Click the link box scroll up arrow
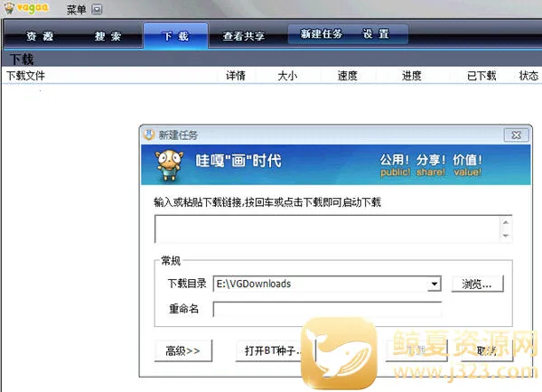Screen dimensions: 542x392 (507, 221)
